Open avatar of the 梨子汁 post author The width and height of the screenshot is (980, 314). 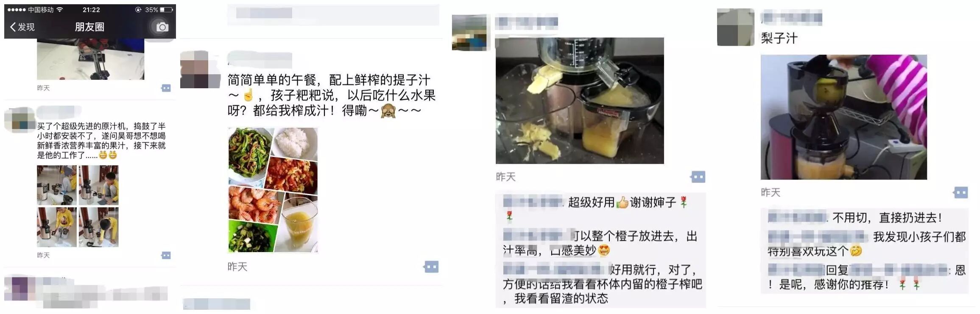(736, 27)
